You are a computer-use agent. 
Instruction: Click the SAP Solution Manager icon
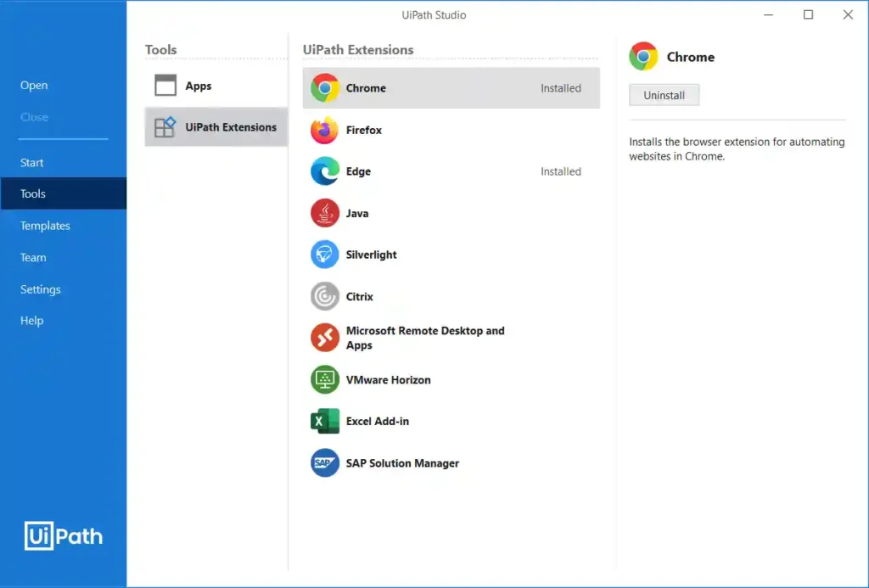(325, 462)
